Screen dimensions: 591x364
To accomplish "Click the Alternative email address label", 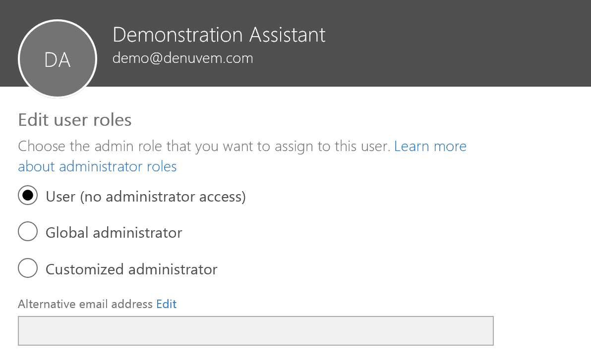I will point(85,304).
